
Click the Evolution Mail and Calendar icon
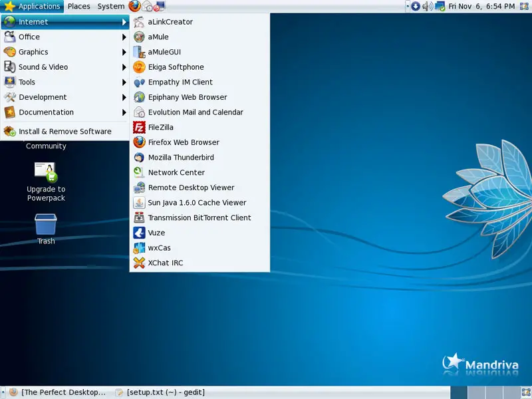pos(139,112)
